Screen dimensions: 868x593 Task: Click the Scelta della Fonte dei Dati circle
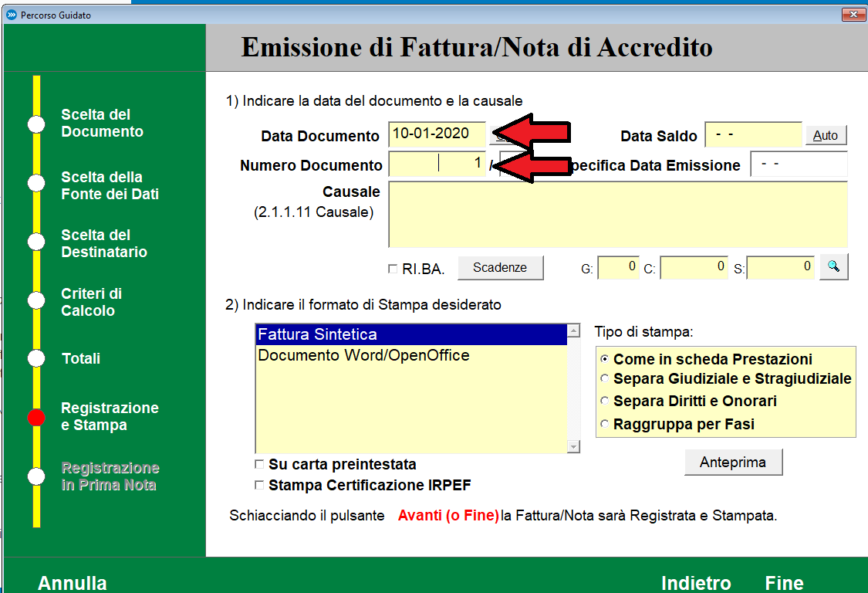coord(36,183)
